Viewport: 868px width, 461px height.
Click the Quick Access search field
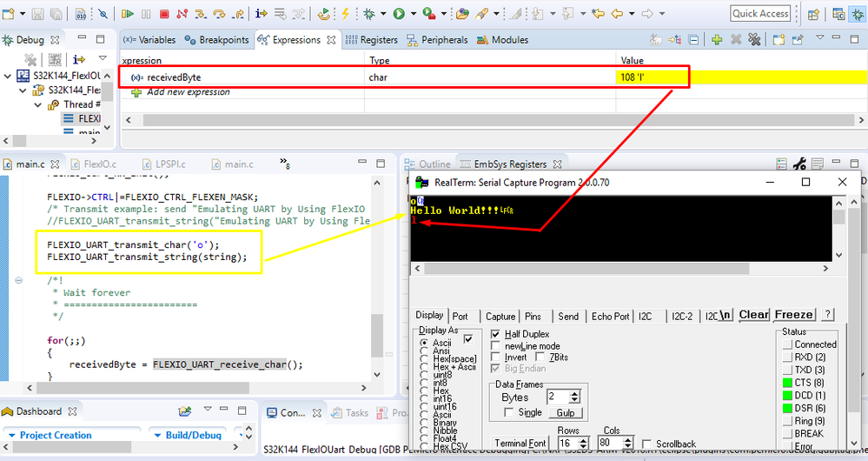[x=760, y=14]
